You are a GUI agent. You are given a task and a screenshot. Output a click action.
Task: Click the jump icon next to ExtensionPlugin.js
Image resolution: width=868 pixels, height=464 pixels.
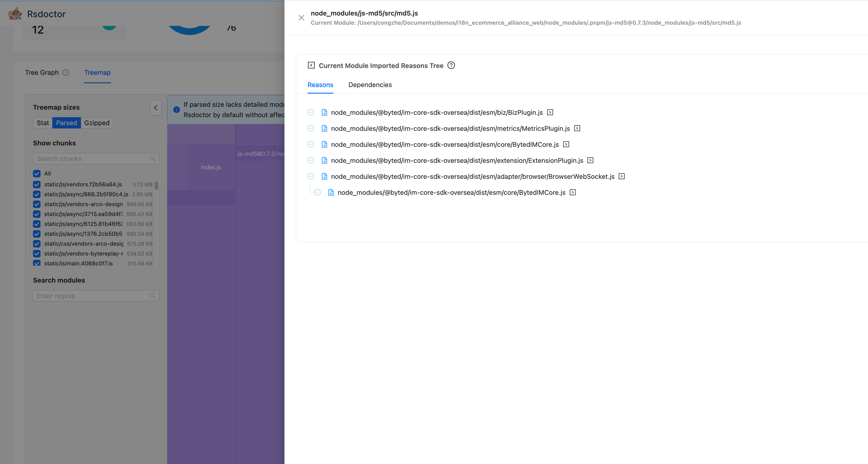[x=590, y=160]
